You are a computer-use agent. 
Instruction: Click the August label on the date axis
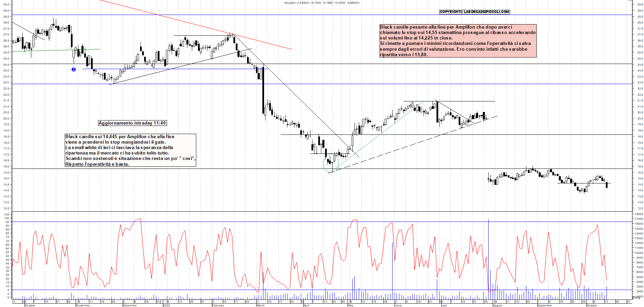[498, 305]
